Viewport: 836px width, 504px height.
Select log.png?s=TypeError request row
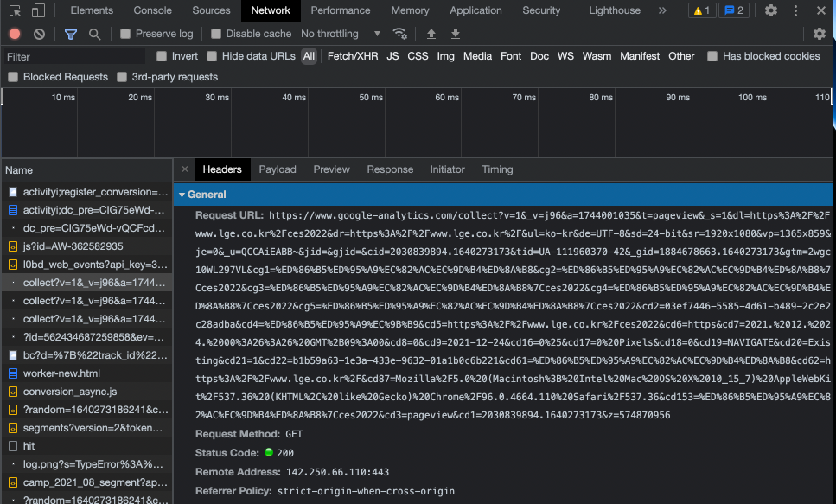pyautogui.click(x=87, y=464)
